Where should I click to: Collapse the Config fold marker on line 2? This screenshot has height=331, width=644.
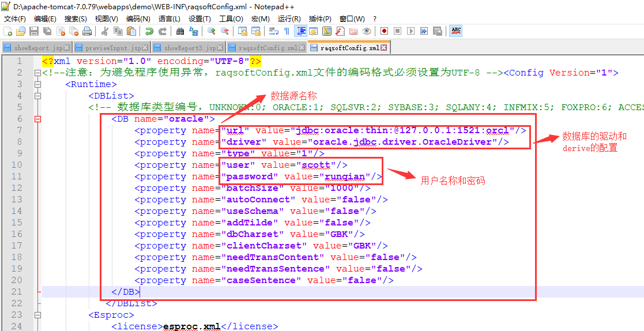[38, 73]
